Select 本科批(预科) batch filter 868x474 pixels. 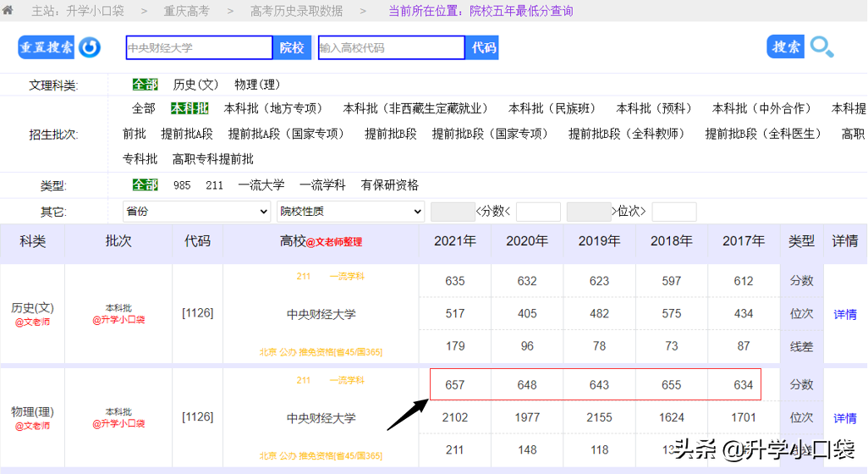(x=654, y=108)
